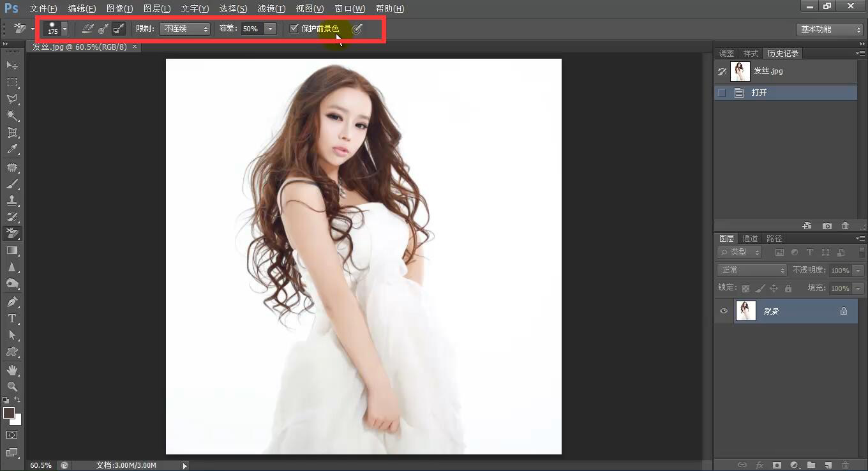Open brush preset picker dropdown
Image resolution: width=868 pixels, height=471 pixels.
click(64, 29)
